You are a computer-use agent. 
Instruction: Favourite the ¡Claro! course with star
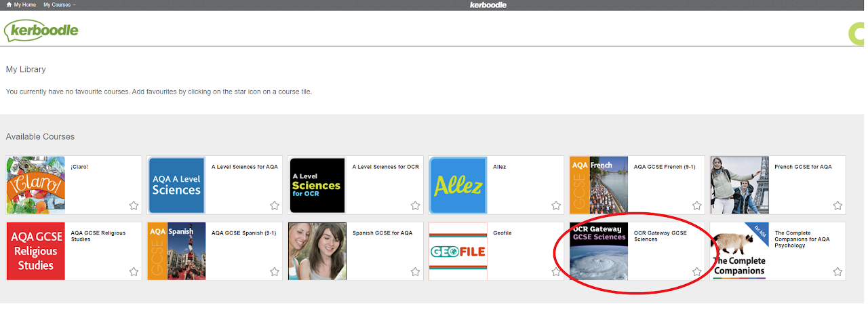[x=134, y=205]
